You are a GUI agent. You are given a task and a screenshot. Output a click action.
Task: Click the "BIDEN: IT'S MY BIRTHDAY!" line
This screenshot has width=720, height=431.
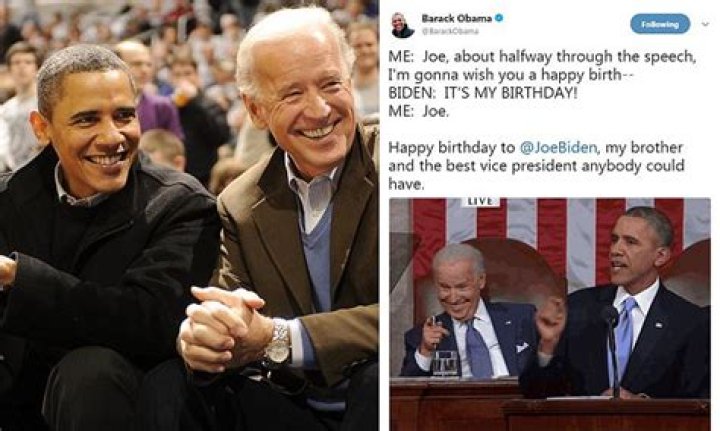click(x=482, y=93)
